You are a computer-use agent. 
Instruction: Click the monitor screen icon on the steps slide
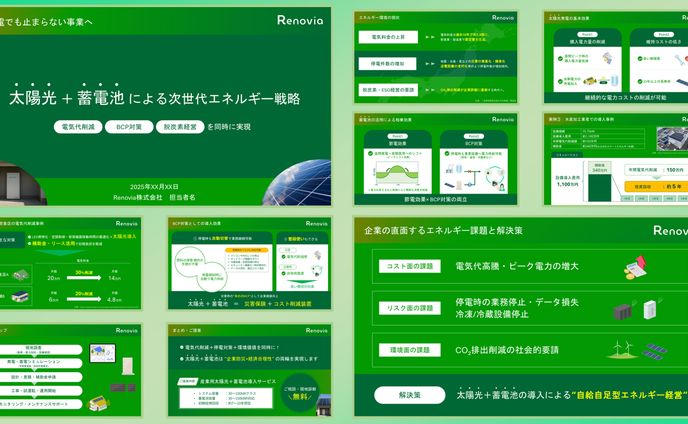[x=102, y=353]
